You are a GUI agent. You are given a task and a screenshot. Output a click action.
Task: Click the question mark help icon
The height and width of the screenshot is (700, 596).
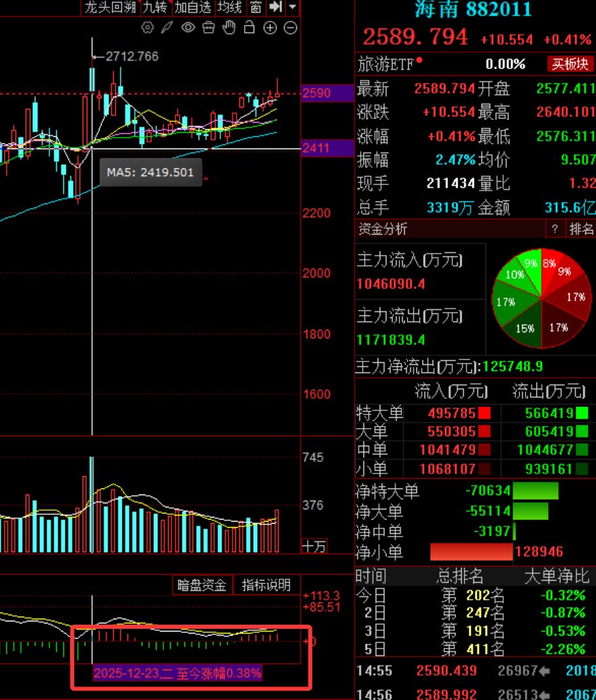(555, 229)
